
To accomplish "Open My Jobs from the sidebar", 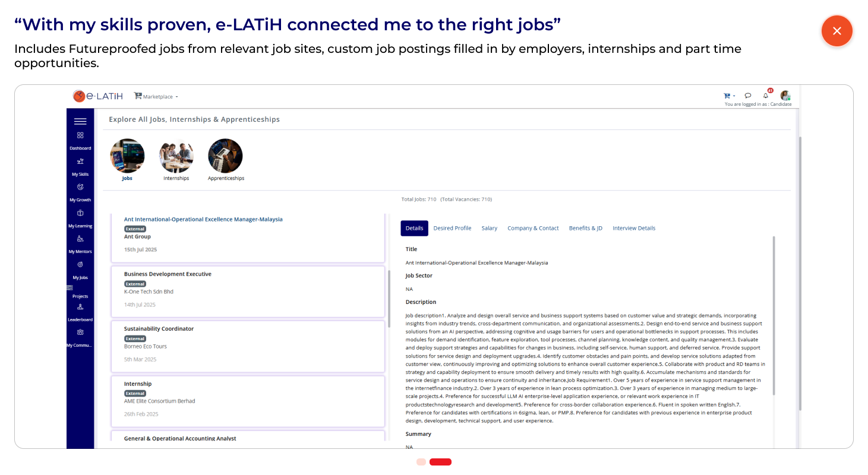I will (x=80, y=271).
